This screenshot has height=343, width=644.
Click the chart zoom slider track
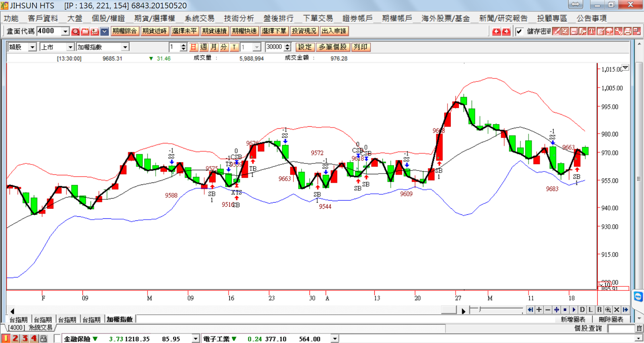point(497,309)
